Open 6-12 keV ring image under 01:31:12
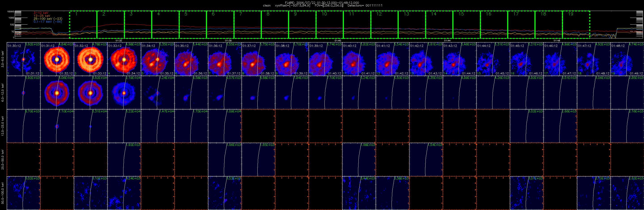 click(x=57, y=92)
